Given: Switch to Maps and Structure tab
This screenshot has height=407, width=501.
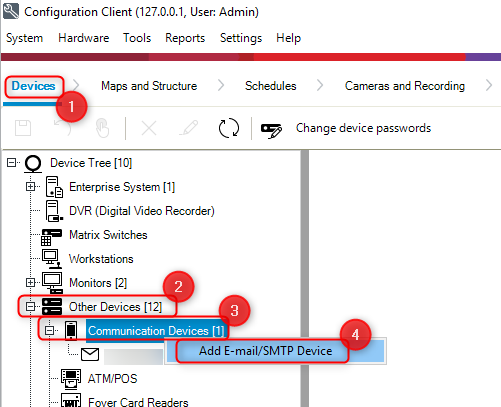Looking at the screenshot, I should tap(149, 86).
